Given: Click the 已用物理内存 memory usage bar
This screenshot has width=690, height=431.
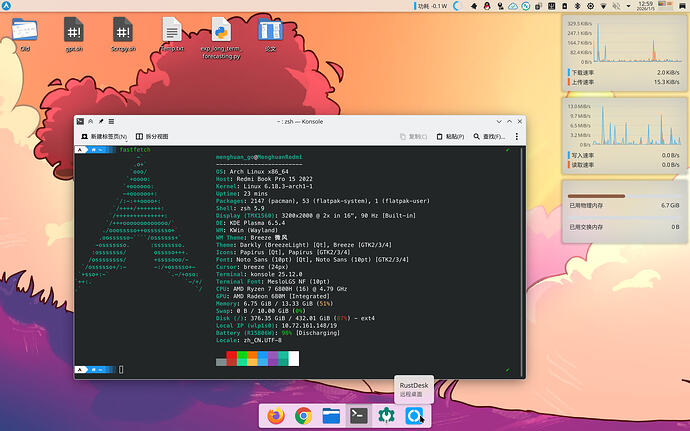Looking at the screenshot, I should pos(624,196).
